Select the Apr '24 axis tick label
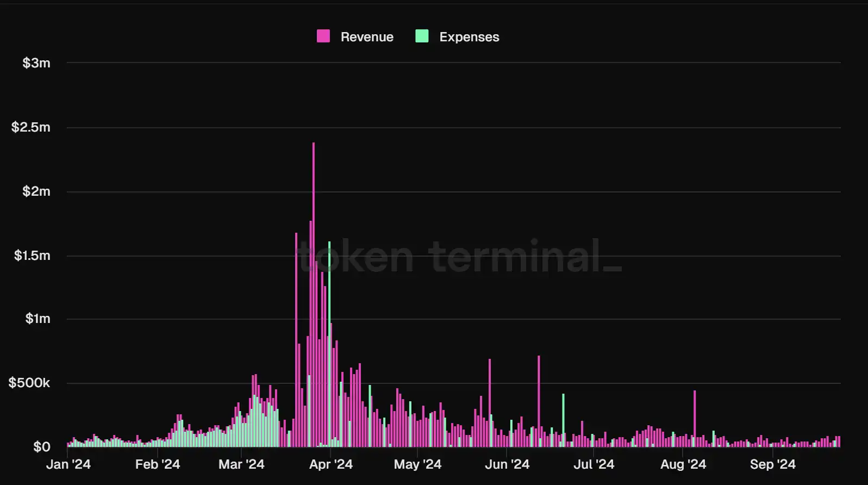 pos(331,464)
